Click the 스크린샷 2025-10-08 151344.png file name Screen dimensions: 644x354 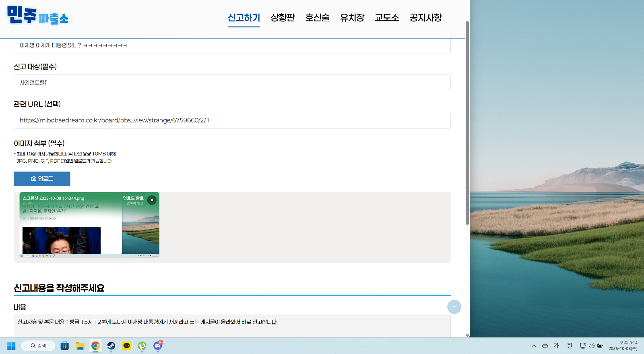(x=54, y=198)
